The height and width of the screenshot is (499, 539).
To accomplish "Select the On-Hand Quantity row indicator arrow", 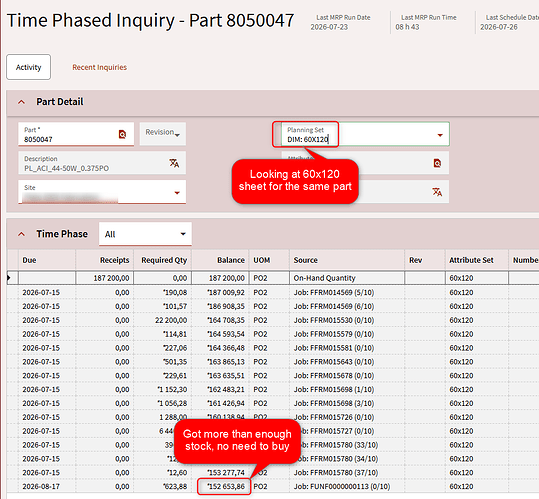I will tap(9, 278).
